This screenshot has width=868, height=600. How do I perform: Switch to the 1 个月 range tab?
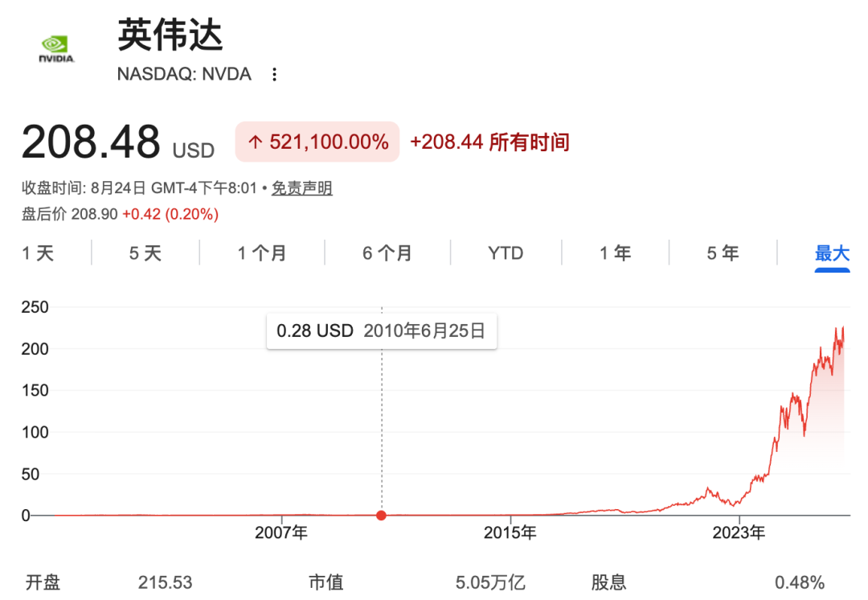coord(262,253)
